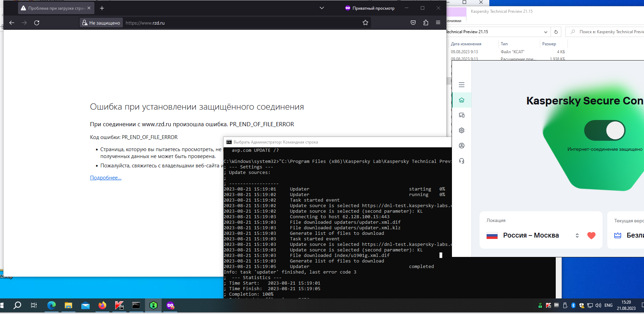Open Microsoft Edge from taskbar

[52, 305]
